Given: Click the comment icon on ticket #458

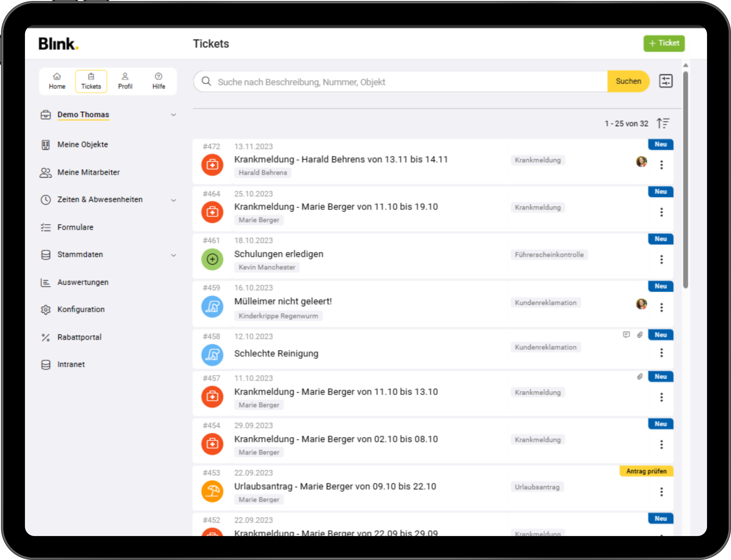Looking at the screenshot, I should coord(626,335).
